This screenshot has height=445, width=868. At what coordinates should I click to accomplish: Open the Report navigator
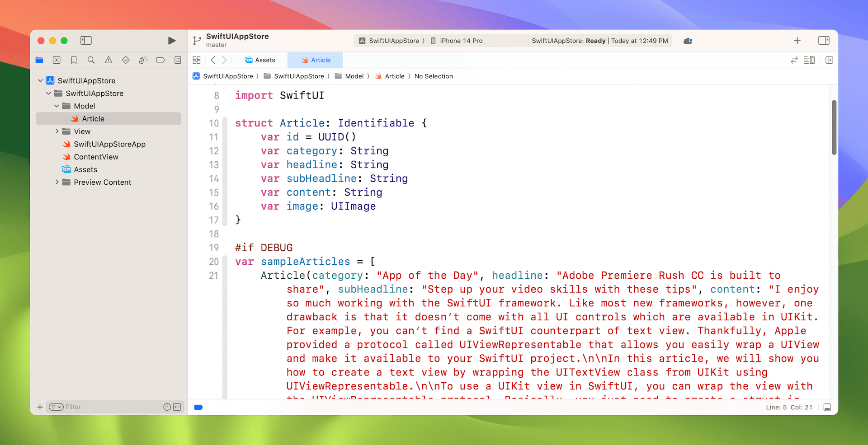coord(178,60)
